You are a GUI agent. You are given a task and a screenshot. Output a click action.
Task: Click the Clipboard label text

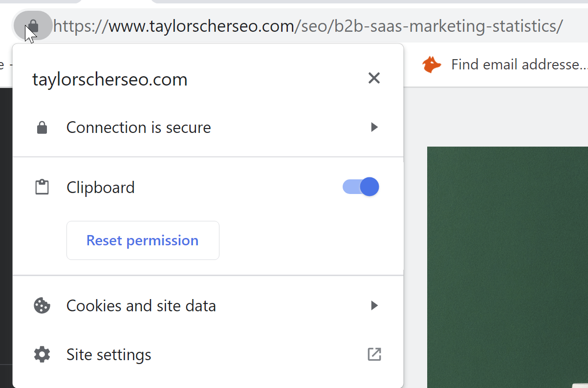point(101,187)
